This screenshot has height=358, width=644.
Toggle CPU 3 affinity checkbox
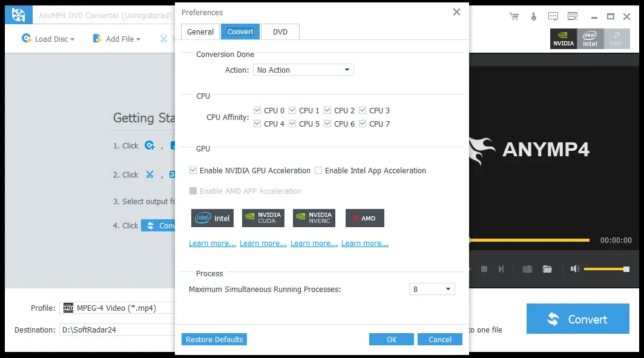pos(363,110)
